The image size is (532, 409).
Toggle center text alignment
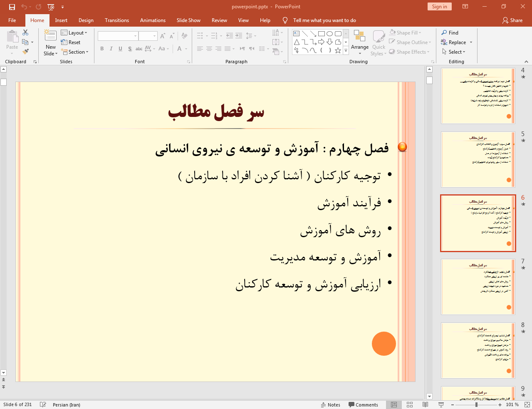click(209, 49)
